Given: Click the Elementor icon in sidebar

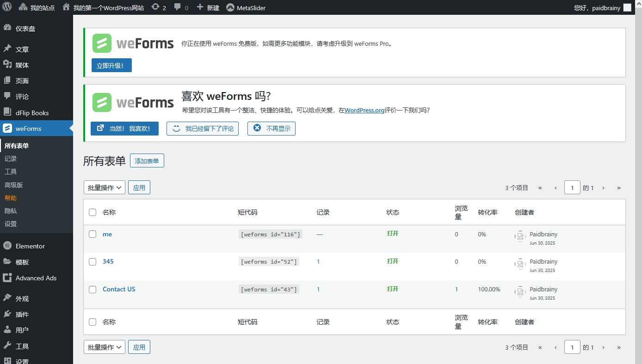Looking at the screenshot, I should point(7,246).
